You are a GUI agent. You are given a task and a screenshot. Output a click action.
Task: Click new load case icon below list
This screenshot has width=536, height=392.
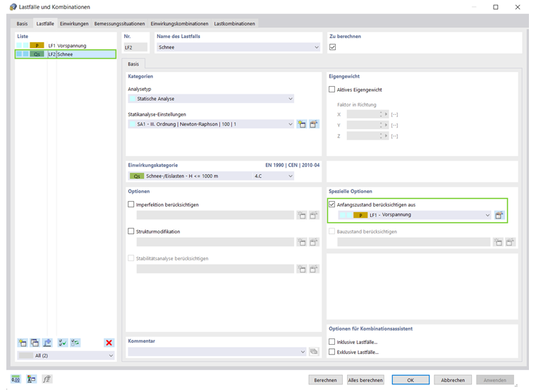23,343
